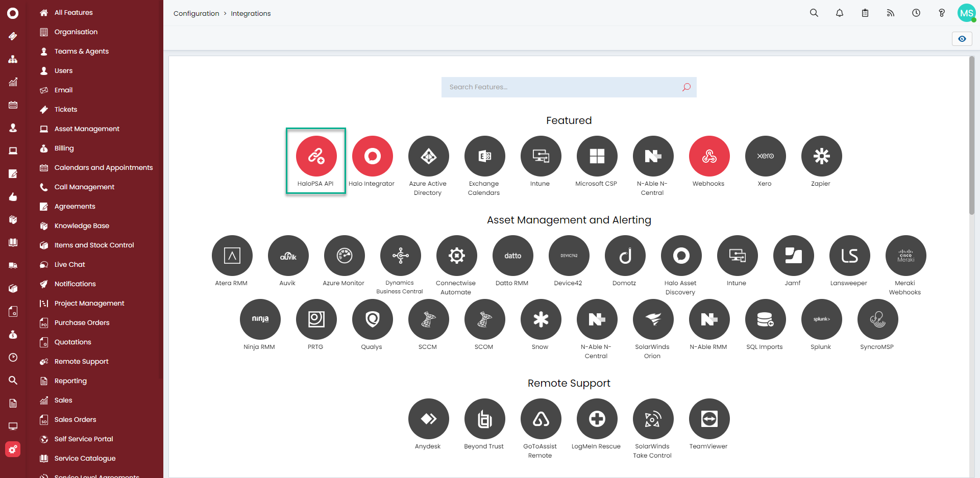Open the configuration cog in left rail
This screenshot has height=478, width=980.
point(13,449)
